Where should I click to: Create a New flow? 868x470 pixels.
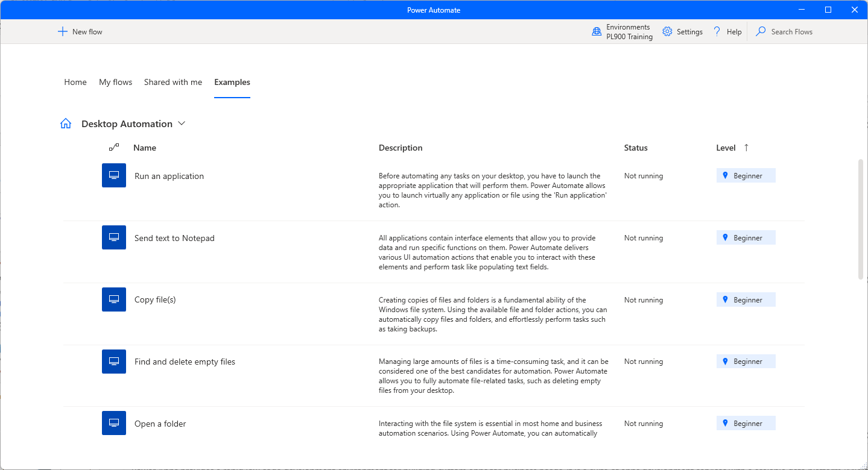point(80,32)
